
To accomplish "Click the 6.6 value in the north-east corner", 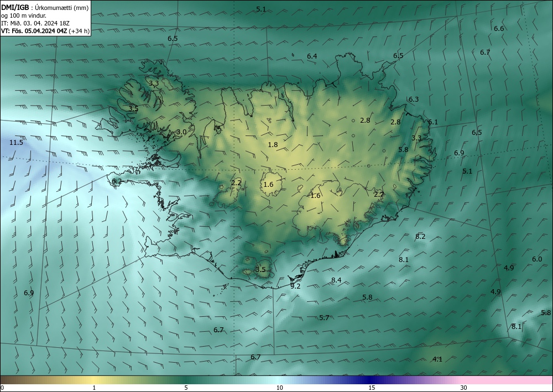I will (499, 29).
